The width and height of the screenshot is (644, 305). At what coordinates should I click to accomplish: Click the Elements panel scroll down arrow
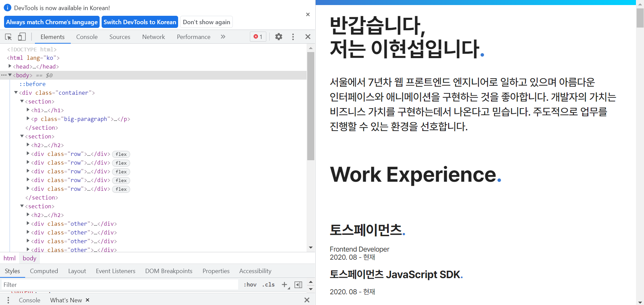(x=311, y=248)
